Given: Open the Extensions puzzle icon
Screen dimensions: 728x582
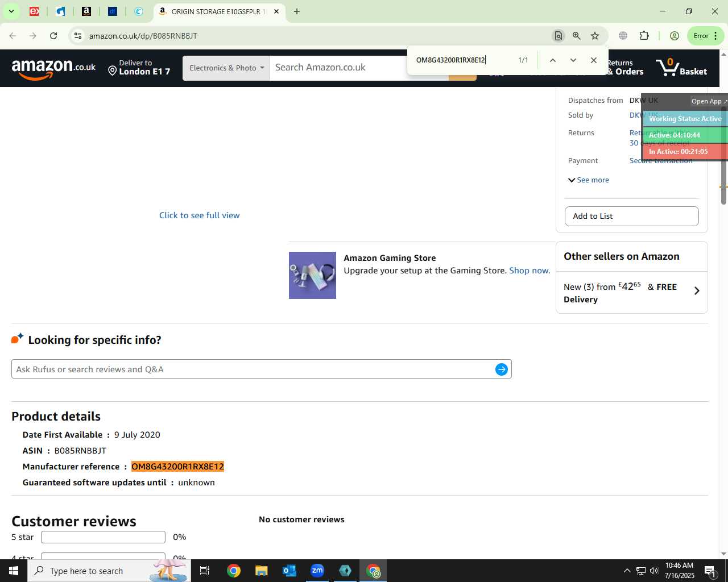Looking at the screenshot, I should pos(644,36).
